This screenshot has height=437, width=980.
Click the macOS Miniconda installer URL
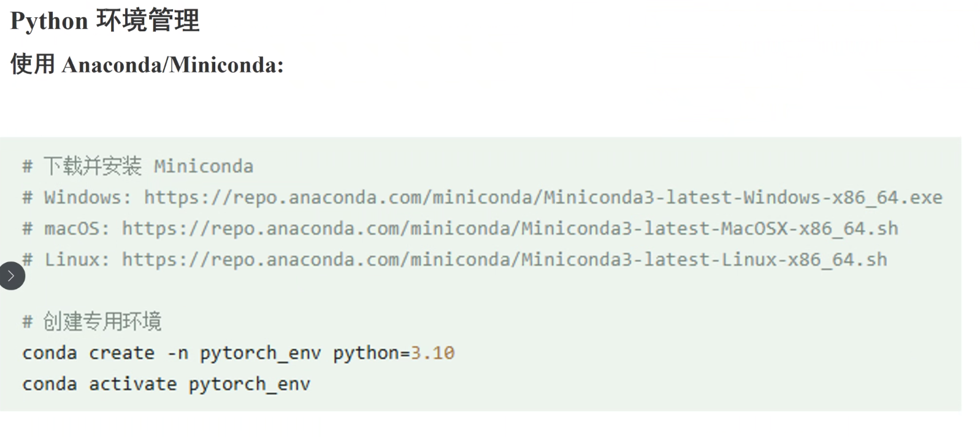click(x=510, y=229)
